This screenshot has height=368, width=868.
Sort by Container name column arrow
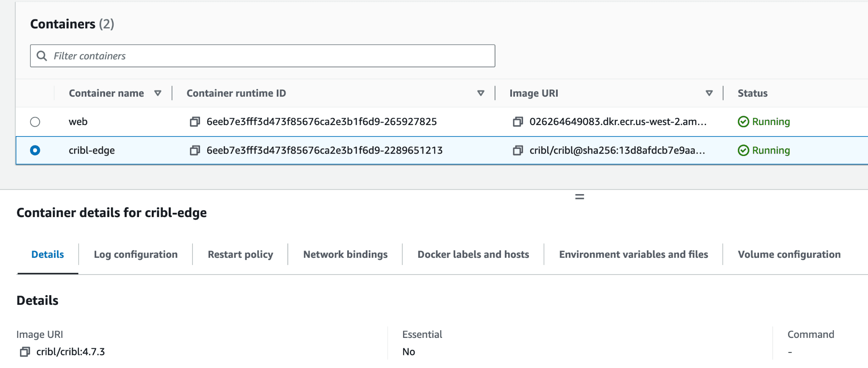tap(158, 93)
